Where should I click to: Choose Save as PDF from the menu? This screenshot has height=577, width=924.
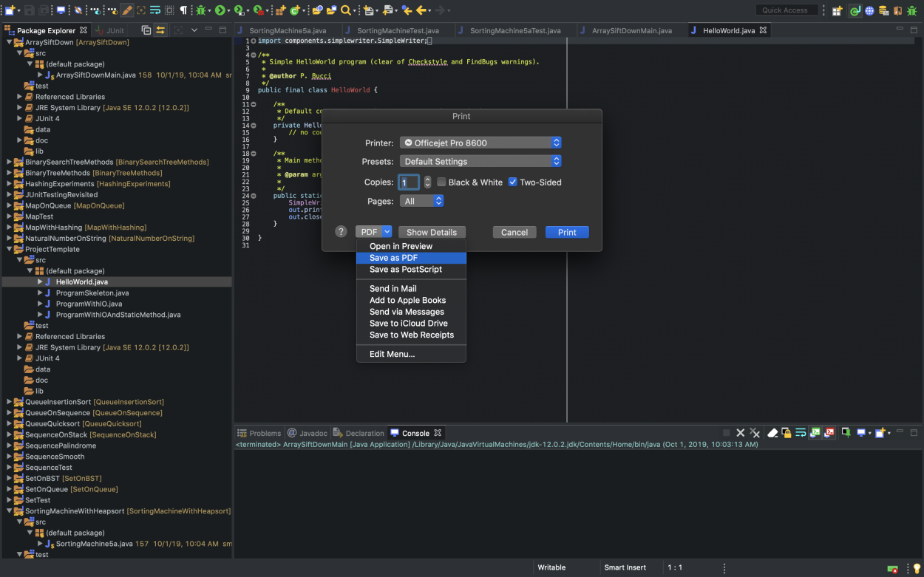click(x=393, y=258)
